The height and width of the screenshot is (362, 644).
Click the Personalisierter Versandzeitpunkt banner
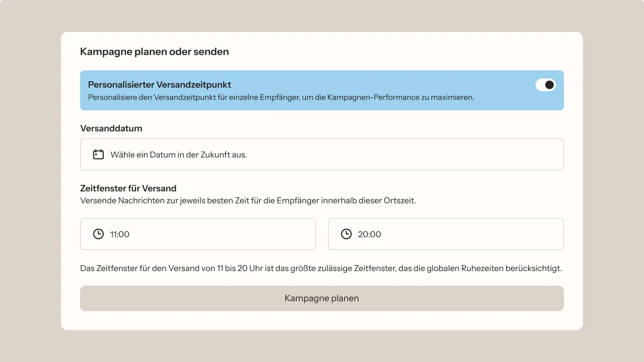322,90
